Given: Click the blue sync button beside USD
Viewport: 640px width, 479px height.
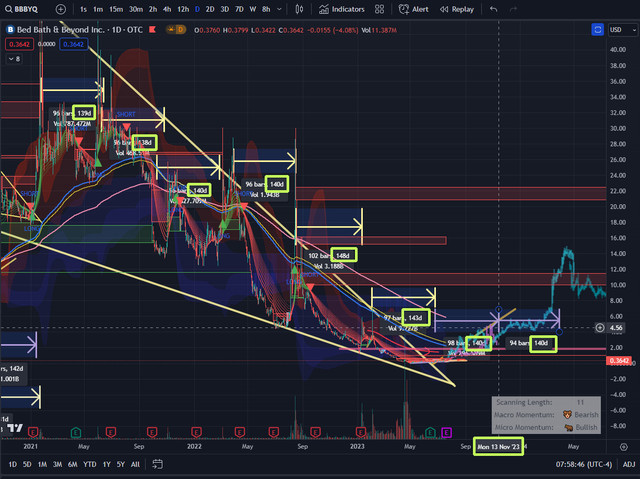Looking at the screenshot, I should 598,30.
